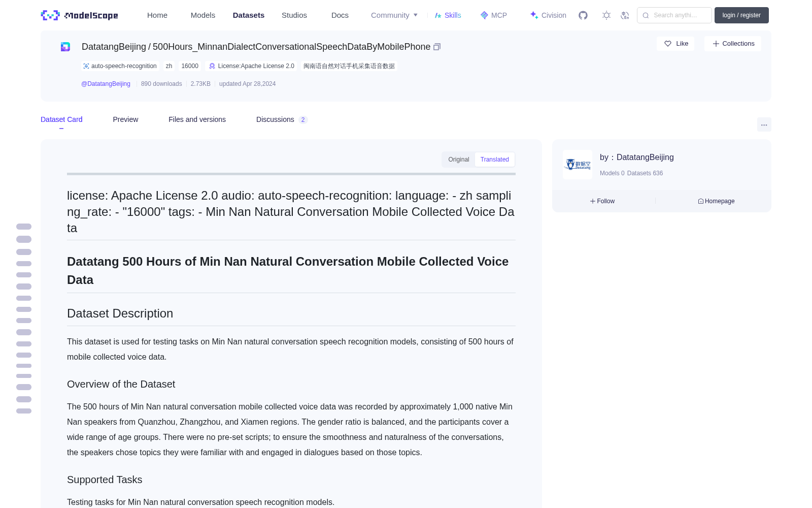This screenshot has height=508, width=812.
Task: Toggle the light/dark theme sun icon
Action: [x=606, y=15]
